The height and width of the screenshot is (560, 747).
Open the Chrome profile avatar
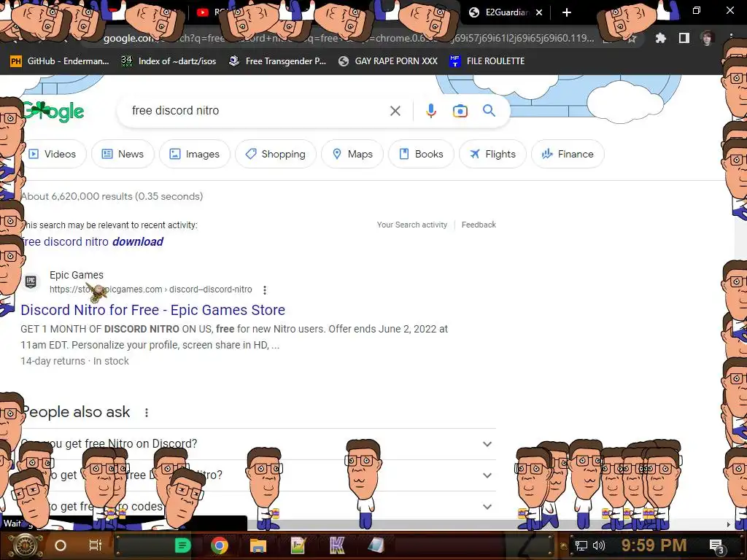coord(707,38)
